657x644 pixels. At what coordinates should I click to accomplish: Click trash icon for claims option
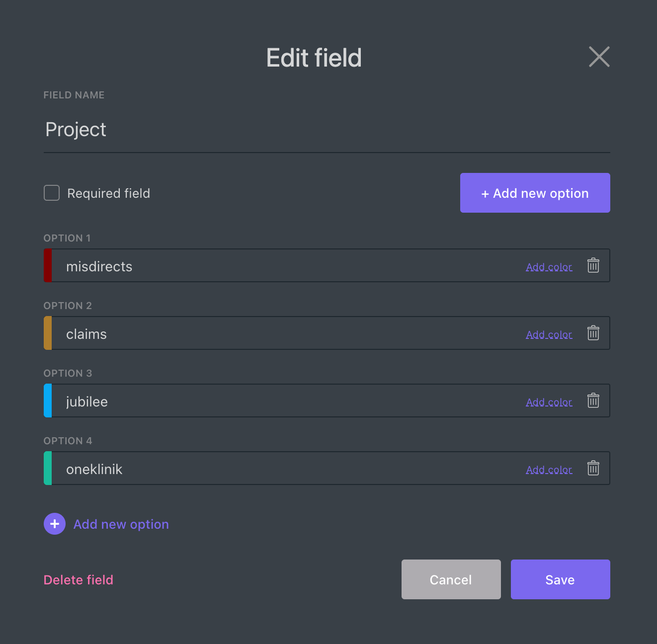[x=593, y=333]
